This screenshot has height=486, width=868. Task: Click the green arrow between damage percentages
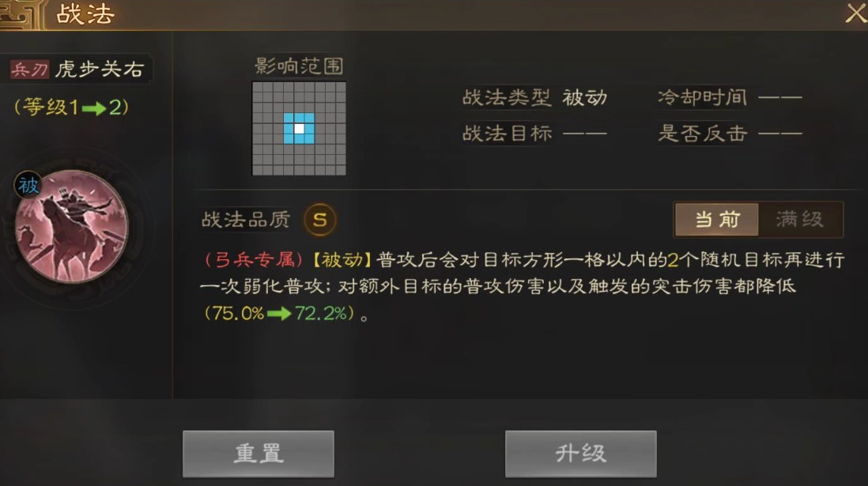[278, 314]
